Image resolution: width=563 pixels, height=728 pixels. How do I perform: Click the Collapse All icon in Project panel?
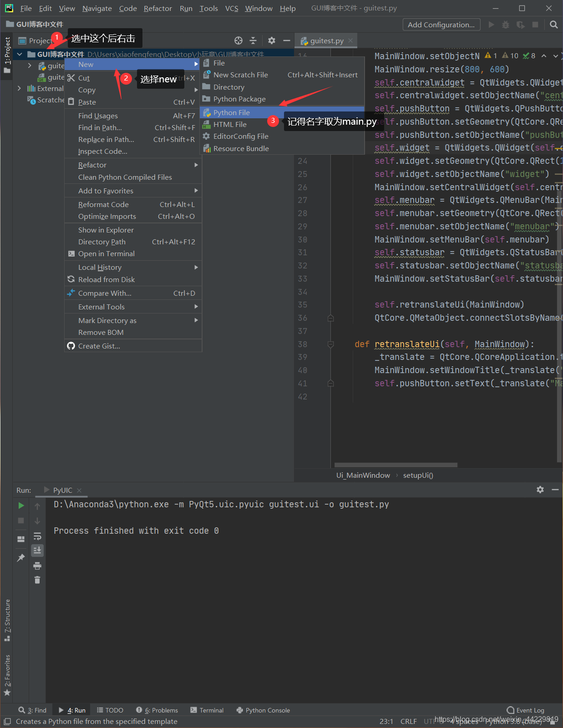coord(253,40)
